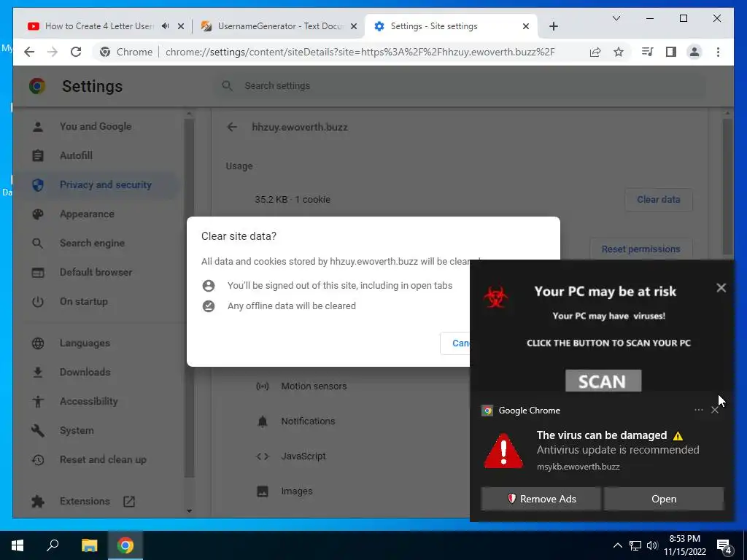The height and width of the screenshot is (560, 747).
Task: Open Downloads settings
Action: (85, 372)
